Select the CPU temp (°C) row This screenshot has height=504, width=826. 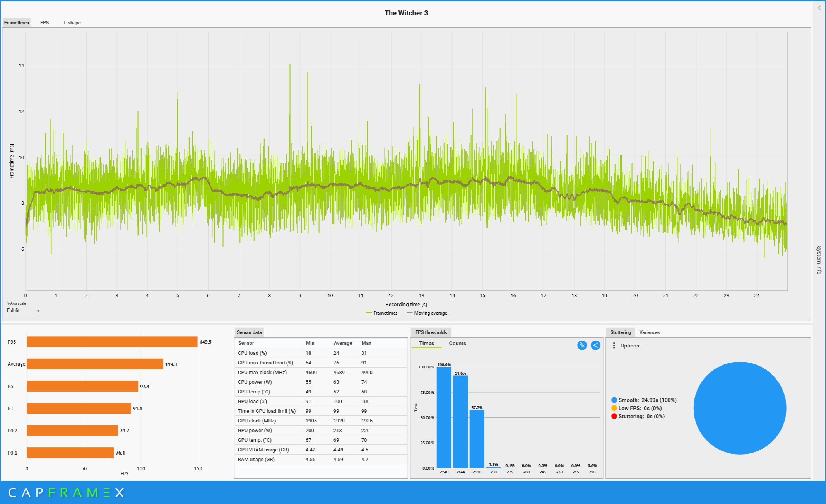click(321, 392)
